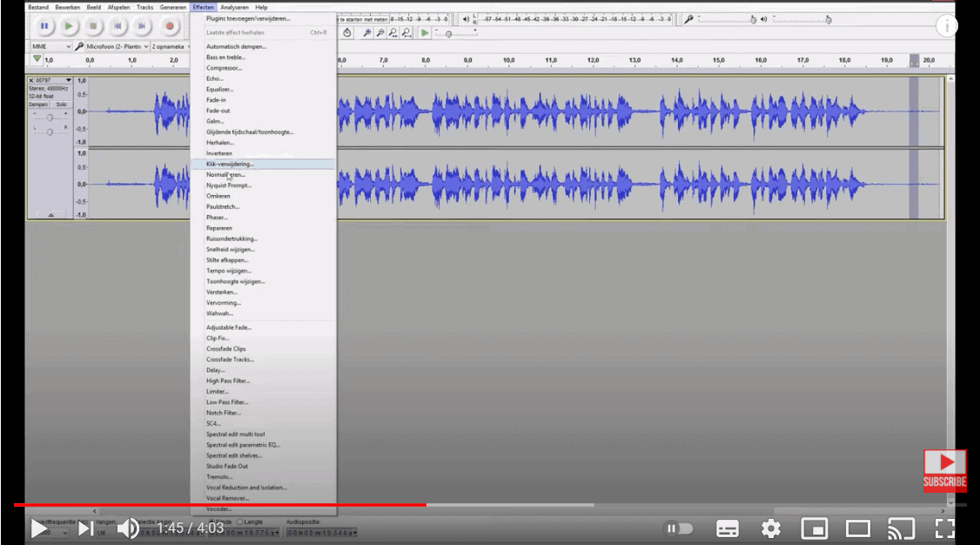Click the 14,0 mark on the timeline ruler

point(676,60)
